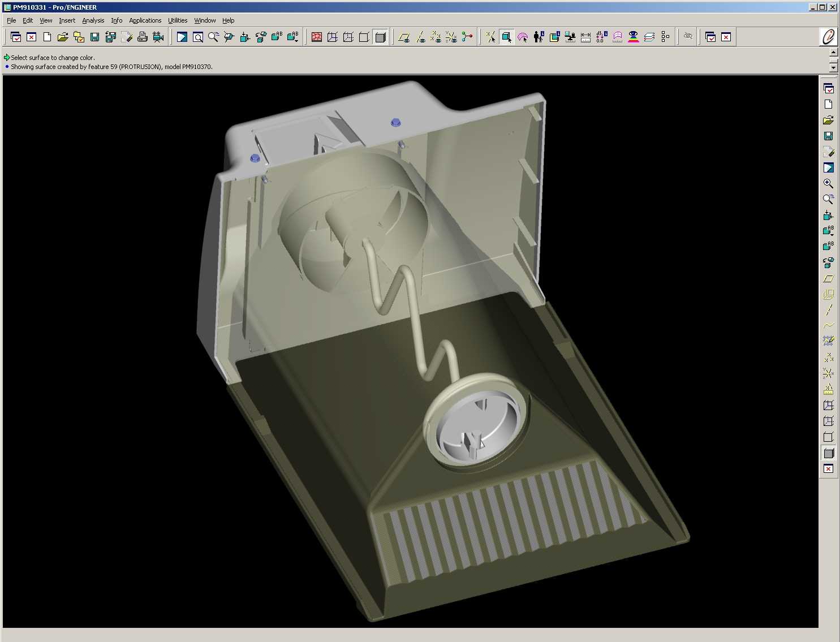
Task: Open the File menu
Action: tap(11, 20)
